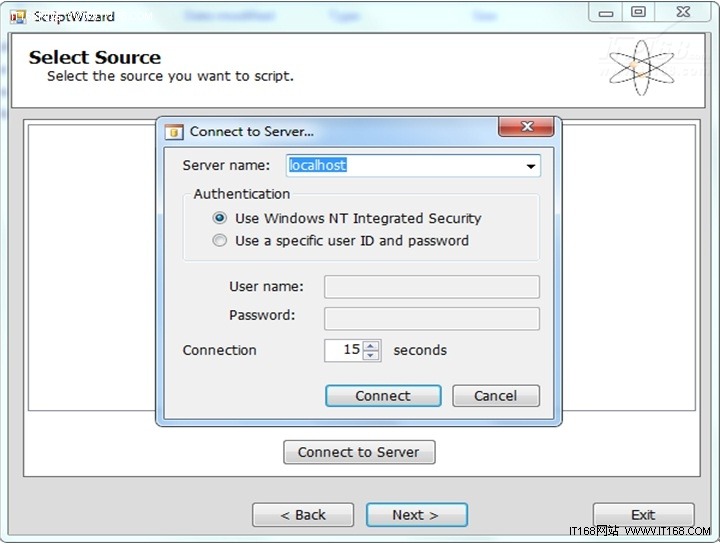Click the Connect button
The width and height of the screenshot is (720, 544).
point(383,396)
